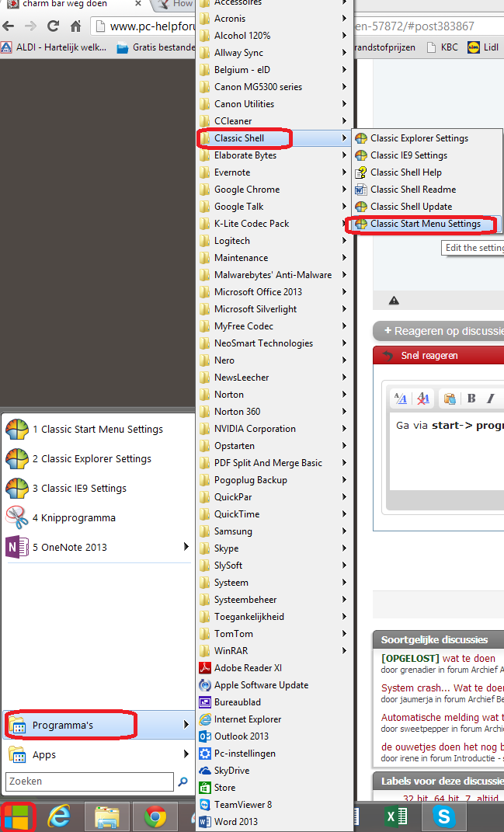Click the Chrome address bar
The height and width of the screenshot is (832, 504).
click(x=297, y=26)
